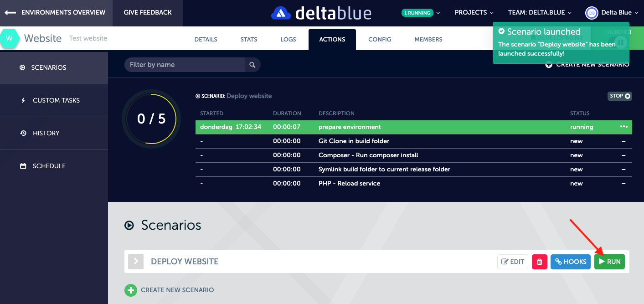Image resolution: width=644 pixels, height=304 pixels.
Task: Click the Filter by name input field
Action: pos(185,65)
